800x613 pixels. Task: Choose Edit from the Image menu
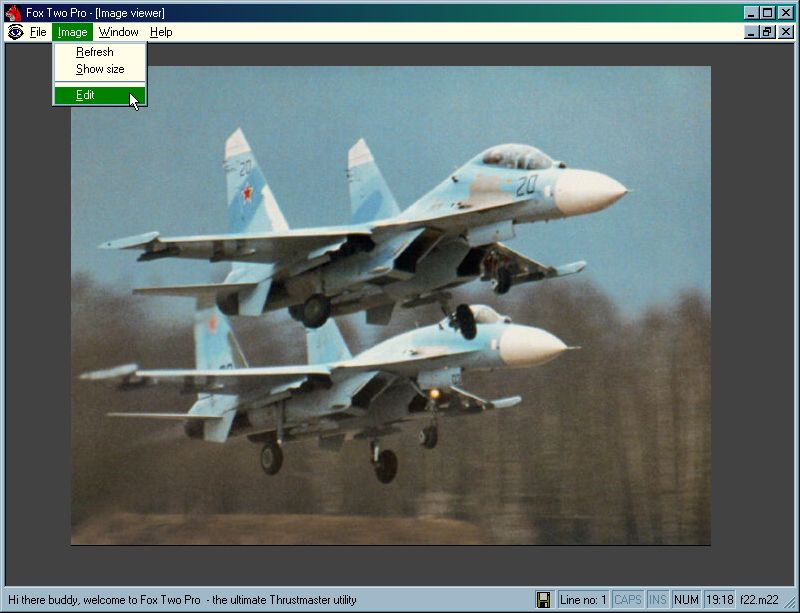click(x=86, y=95)
